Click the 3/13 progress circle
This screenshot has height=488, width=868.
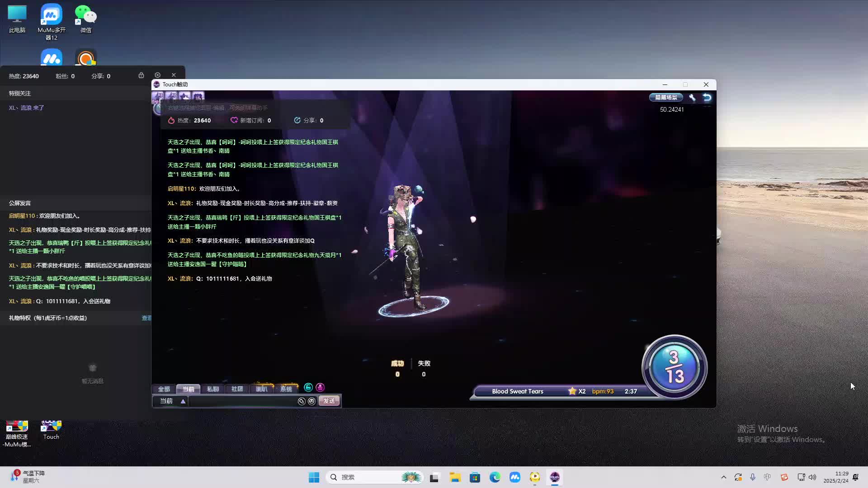coord(674,367)
